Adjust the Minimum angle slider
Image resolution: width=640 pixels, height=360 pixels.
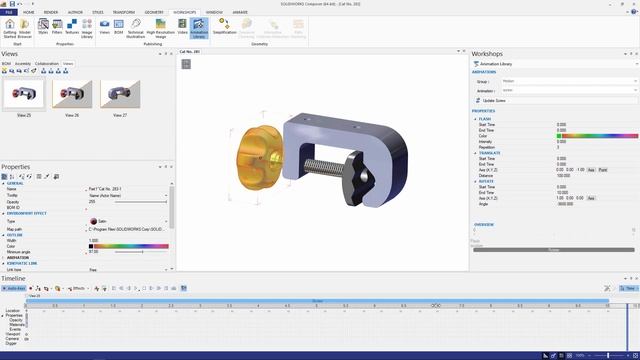pyautogui.click(x=141, y=252)
